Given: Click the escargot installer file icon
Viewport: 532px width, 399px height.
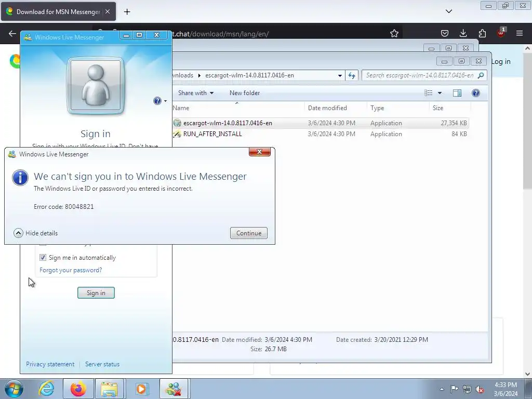Looking at the screenshot, I should point(177,123).
